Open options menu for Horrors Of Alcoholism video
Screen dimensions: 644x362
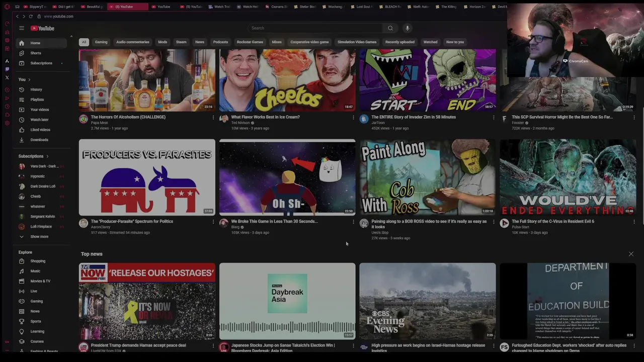point(213,118)
